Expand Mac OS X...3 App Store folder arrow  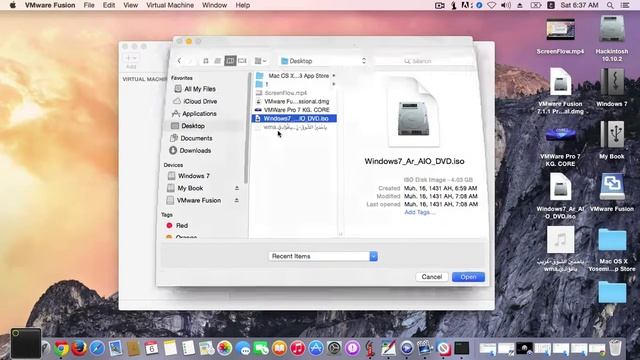pos(333,76)
